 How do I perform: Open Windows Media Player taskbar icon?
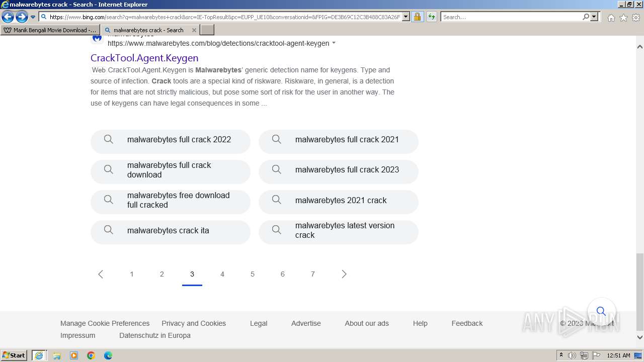pyautogui.click(x=74, y=355)
